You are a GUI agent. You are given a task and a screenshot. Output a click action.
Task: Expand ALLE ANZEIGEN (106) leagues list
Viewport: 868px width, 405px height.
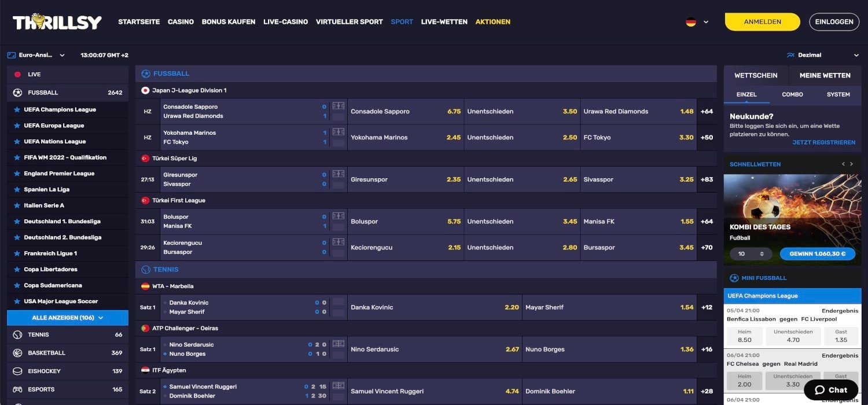pos(68,318)
